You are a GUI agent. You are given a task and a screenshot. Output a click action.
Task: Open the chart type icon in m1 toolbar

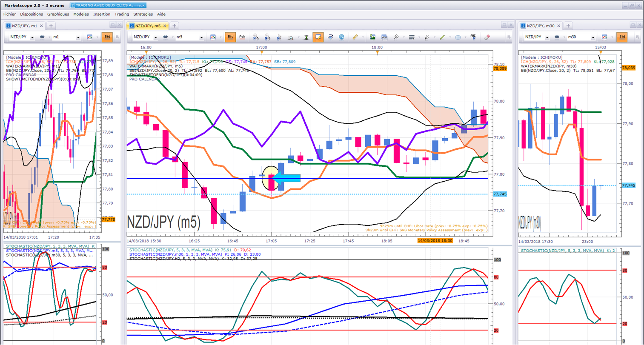click(89, 37)
